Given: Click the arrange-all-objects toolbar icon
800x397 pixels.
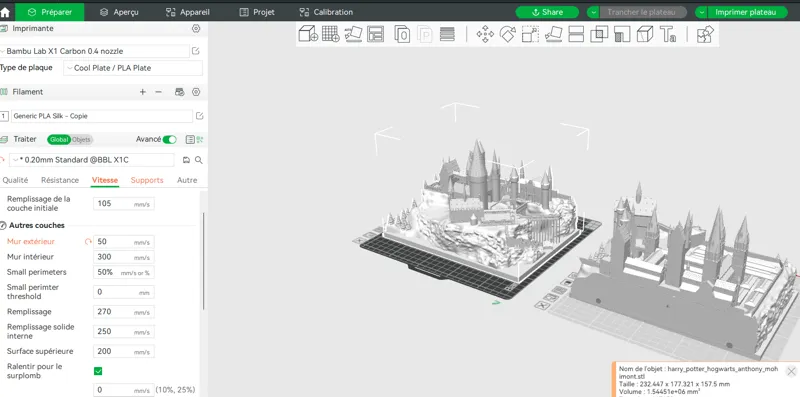Looking at the screenshot, I should (x=376, y=34).
